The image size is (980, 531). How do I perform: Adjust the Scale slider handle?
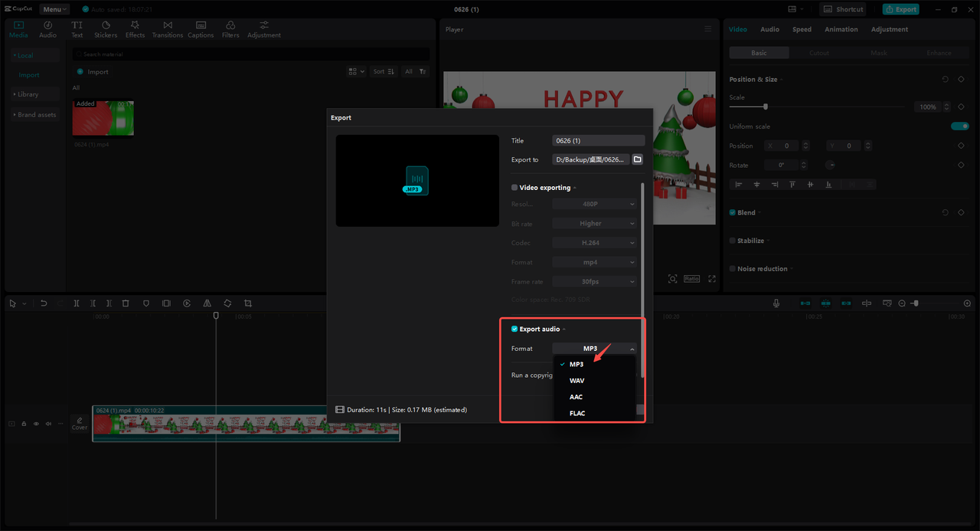[766, 107]
